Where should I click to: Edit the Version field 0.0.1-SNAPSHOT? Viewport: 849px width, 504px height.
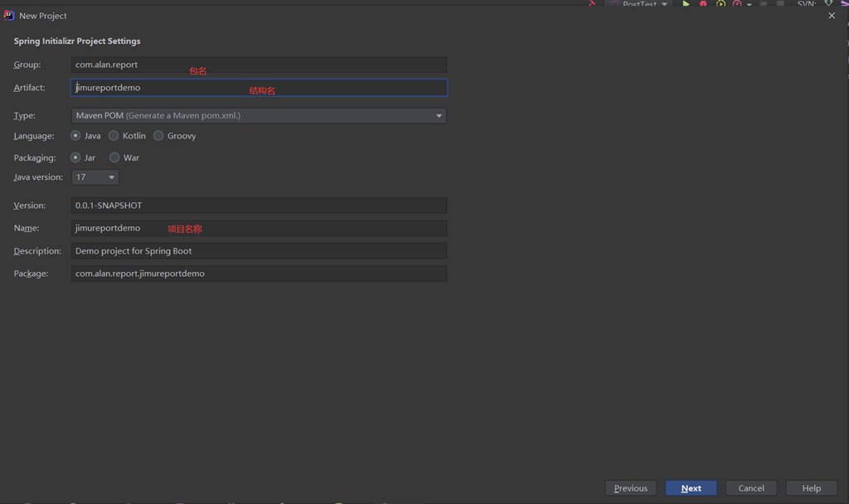259,206
